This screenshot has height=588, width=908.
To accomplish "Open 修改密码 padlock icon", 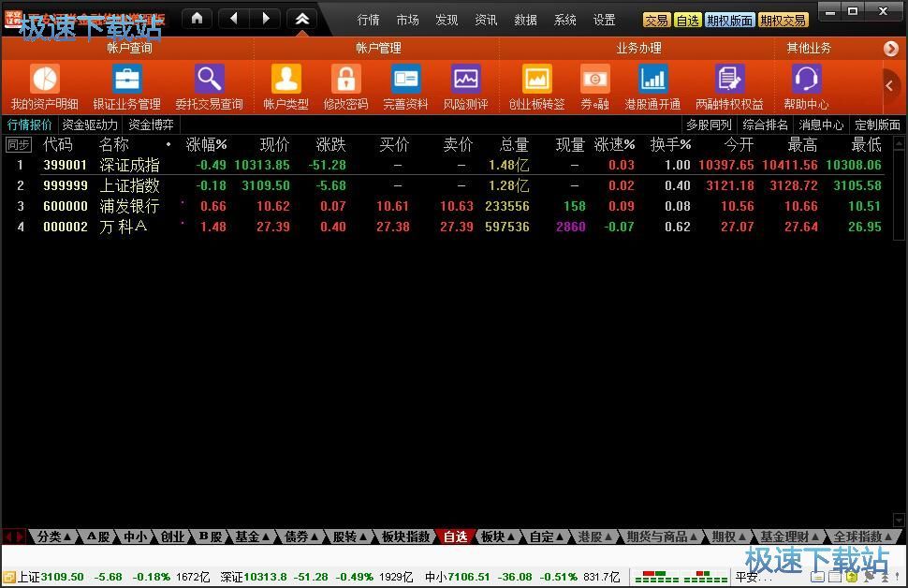I will coord(345,79).
